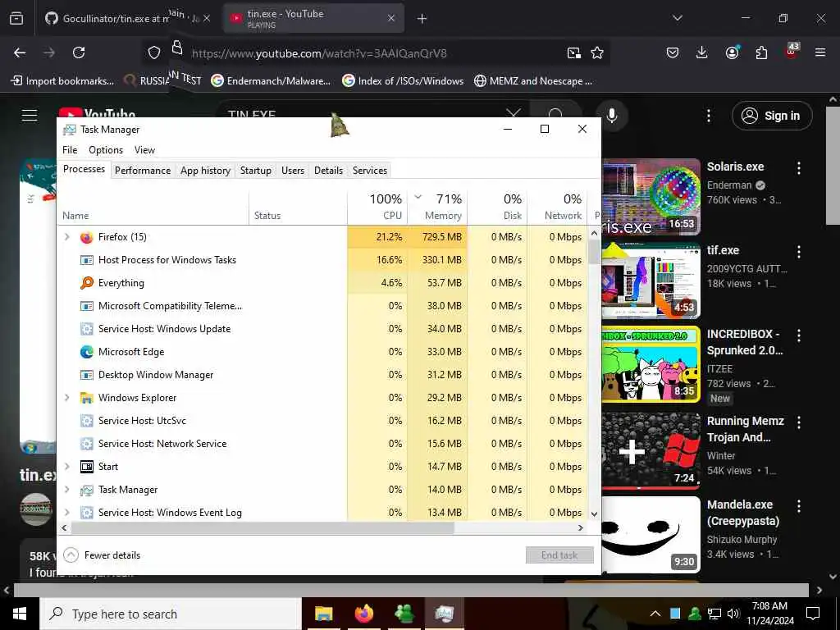Open a new browser tab
840x630 pixels.
(x=422, y=19)
